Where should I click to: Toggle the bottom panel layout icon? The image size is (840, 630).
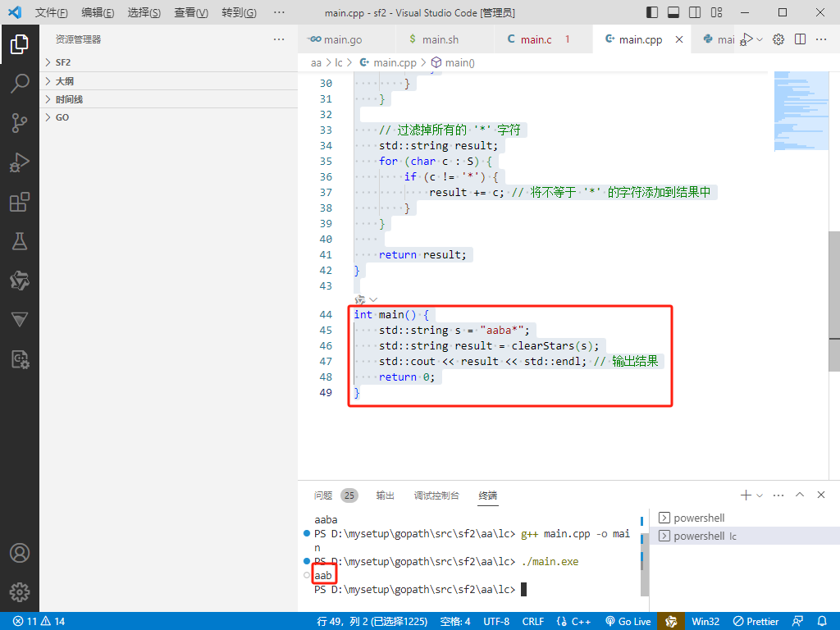(x=673, y=12)
